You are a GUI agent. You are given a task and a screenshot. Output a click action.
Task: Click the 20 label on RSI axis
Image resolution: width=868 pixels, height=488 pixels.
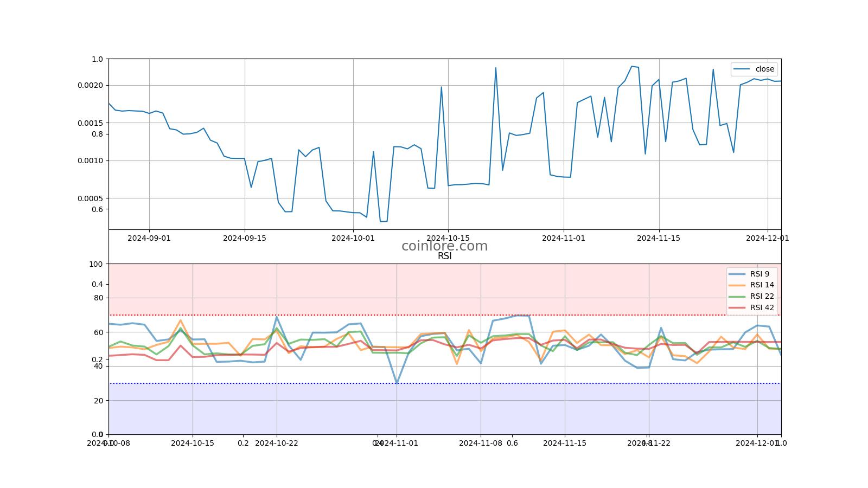[98, 401]
